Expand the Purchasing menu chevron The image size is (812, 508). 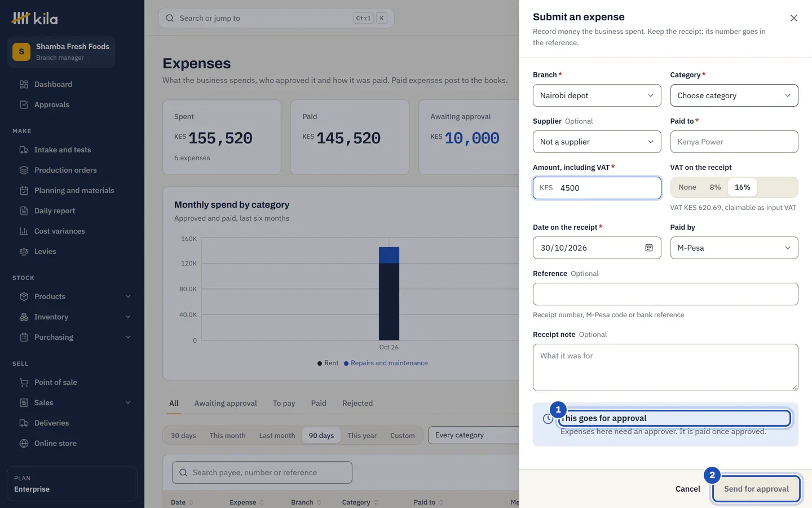coord(128,337)
